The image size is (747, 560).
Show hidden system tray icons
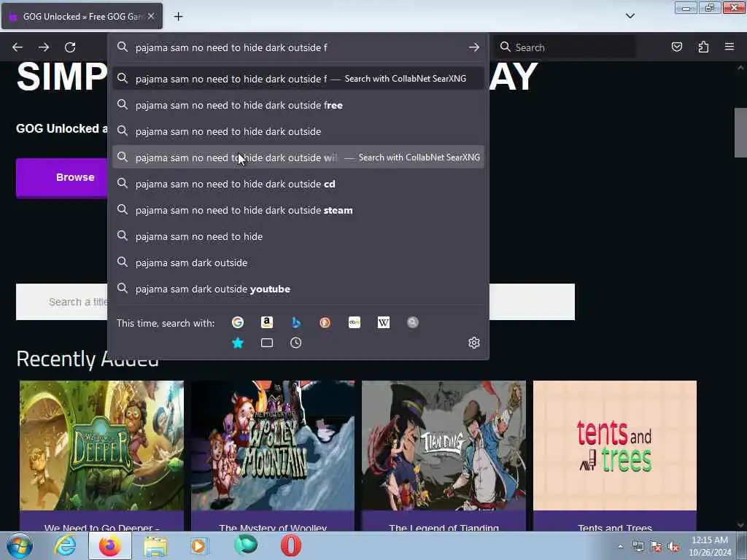pyautogui.click(x=620, y=547)
